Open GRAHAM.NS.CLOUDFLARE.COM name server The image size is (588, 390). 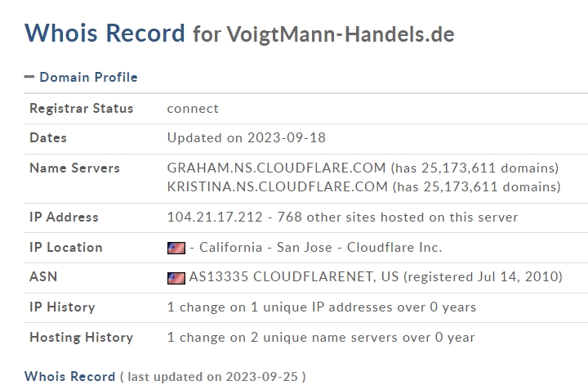point(276,168)
